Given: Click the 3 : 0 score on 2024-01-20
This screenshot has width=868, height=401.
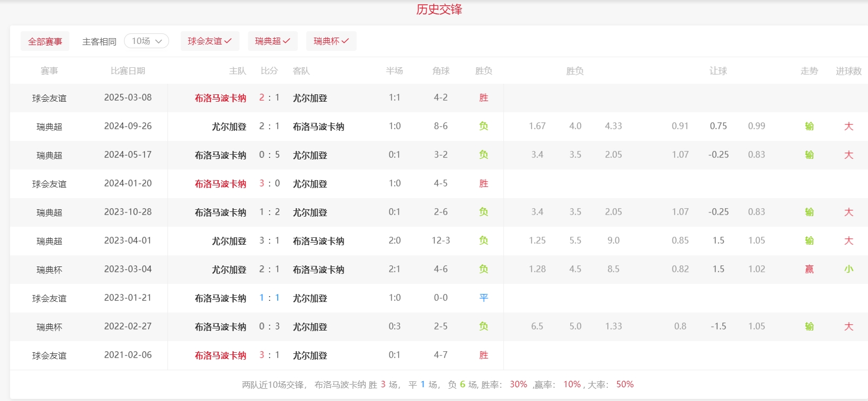Looking at the screenshot, I should coord(269,183).
